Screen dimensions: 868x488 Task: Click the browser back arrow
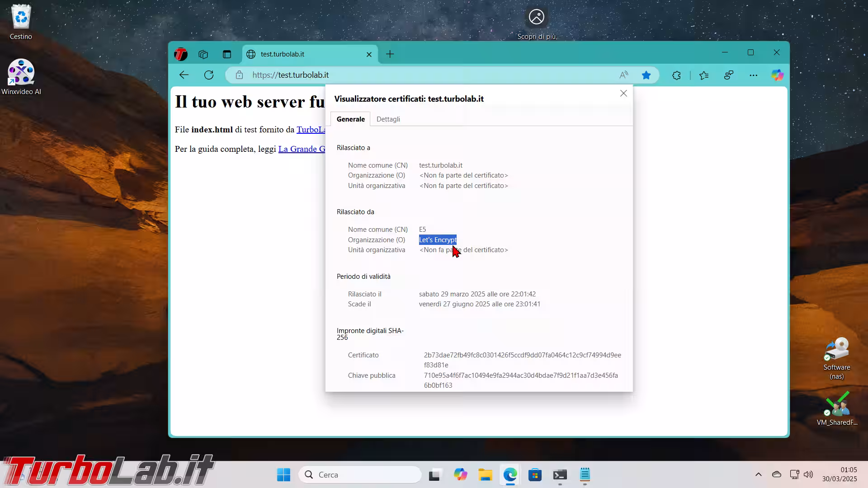pos(184,75)
